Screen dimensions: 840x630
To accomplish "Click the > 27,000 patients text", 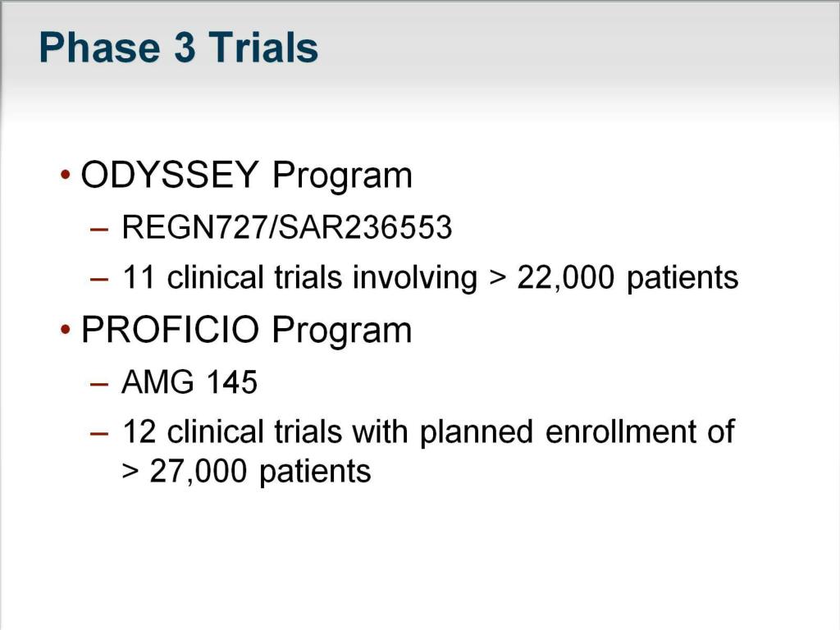I will click(x=246, y=472).
